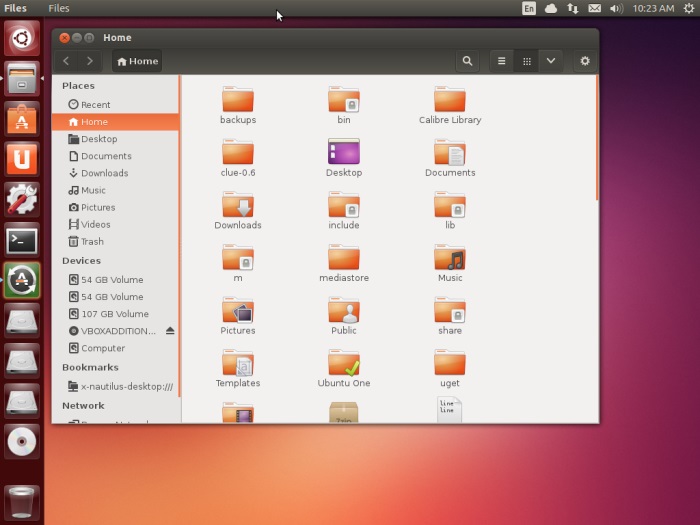The width and height of the screenshot is (700, 525).
Task: Launch Terminal from the dock
Action: (x=22, y=240)
